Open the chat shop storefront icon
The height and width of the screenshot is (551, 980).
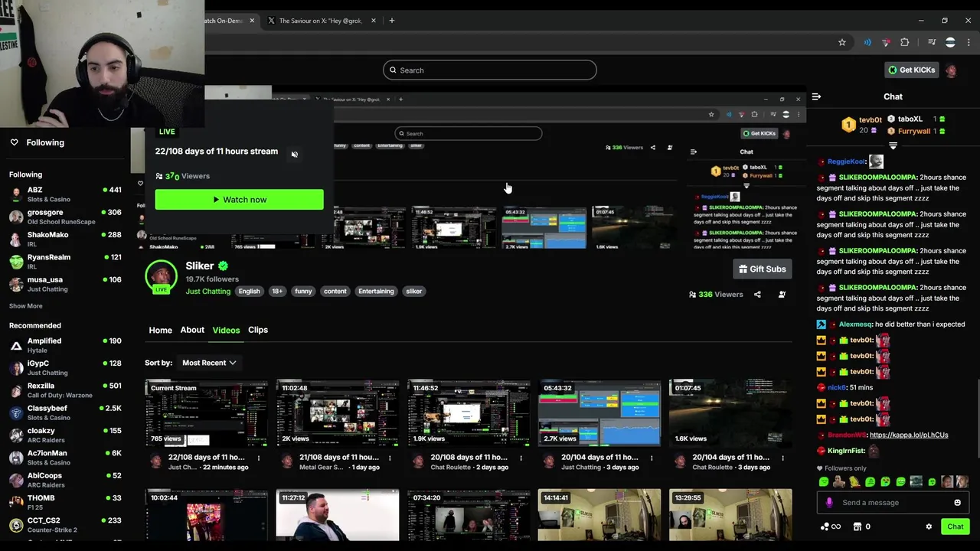click(x=857, y=527)
